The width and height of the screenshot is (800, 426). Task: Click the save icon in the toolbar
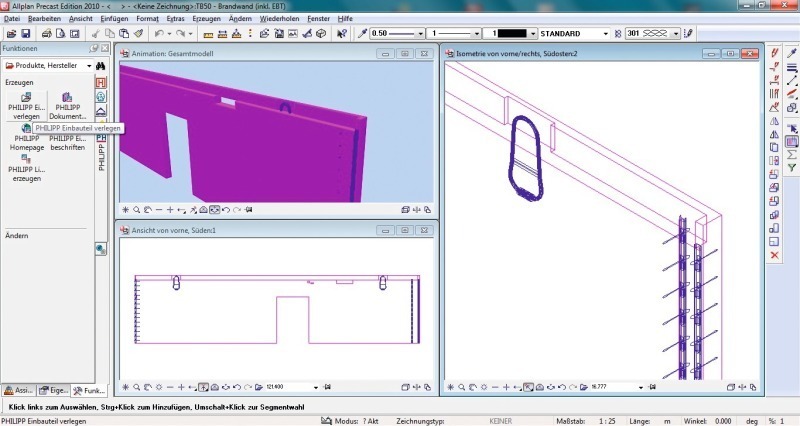coord(26,34)
